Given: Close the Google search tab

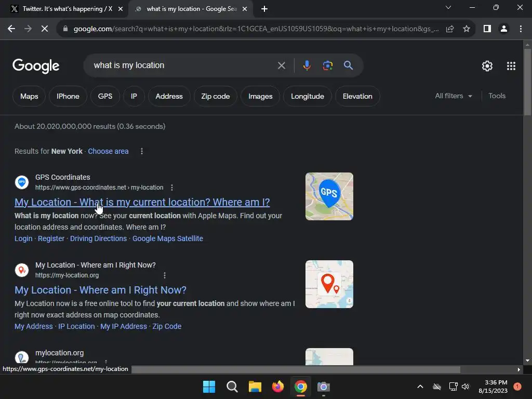Looking at the screenshot, I should [245, 9].
